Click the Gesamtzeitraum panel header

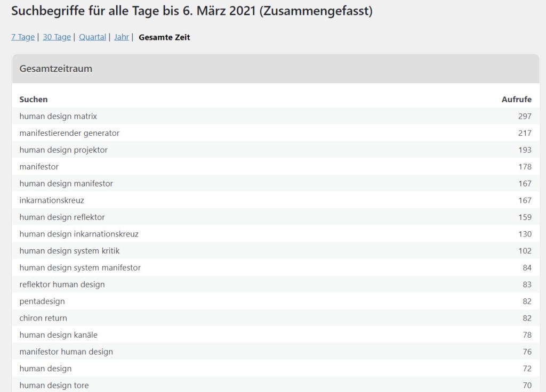coord(56,69)
